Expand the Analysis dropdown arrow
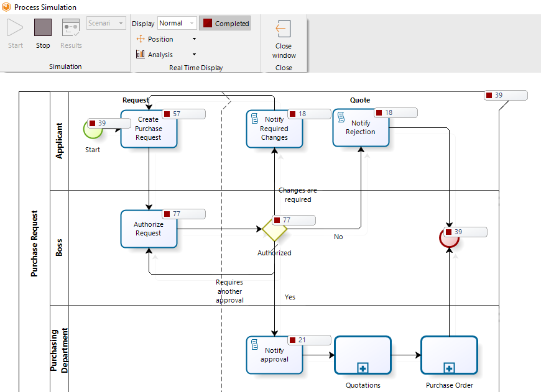Screen dimensions: 541x392 pyautogui.click(x=194, y=55)
